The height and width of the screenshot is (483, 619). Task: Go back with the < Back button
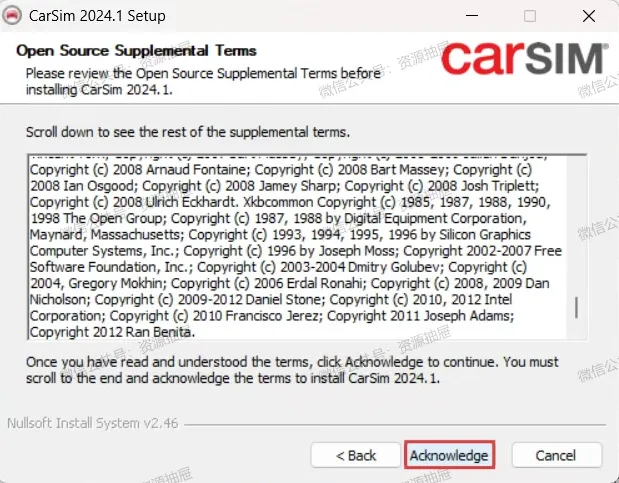[356, 455]
